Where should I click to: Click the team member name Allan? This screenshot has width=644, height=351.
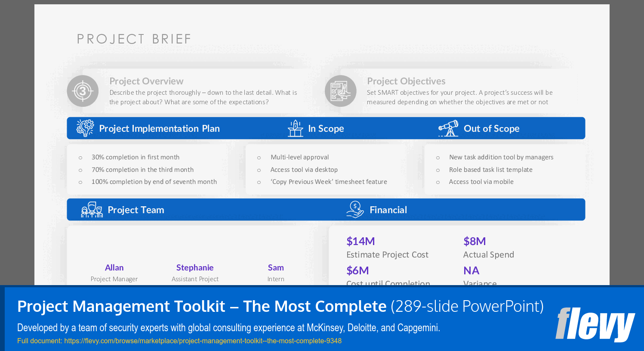tap(114, 267)
